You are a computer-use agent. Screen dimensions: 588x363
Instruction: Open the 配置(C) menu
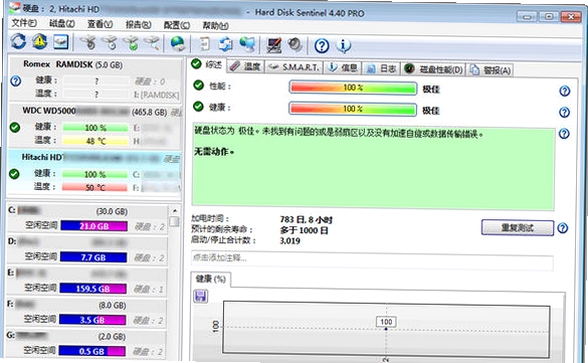pos(177,25)
